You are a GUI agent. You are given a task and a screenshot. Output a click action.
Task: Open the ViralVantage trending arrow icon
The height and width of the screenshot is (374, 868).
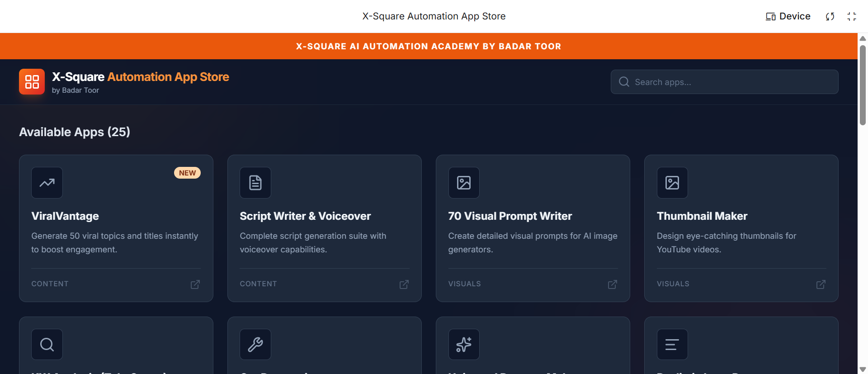(47, 183)
